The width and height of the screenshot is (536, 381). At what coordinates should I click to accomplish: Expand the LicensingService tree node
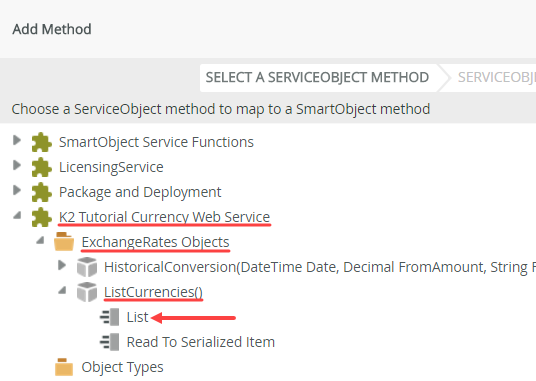17,165
